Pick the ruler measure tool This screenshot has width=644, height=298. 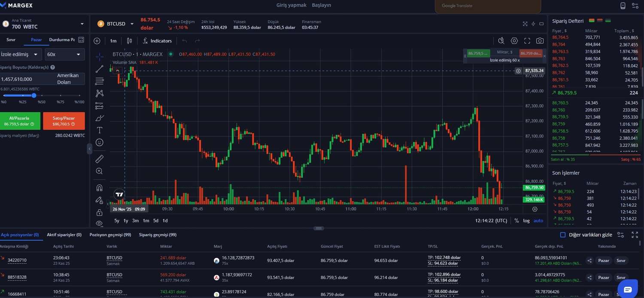[x=99, y=159]
